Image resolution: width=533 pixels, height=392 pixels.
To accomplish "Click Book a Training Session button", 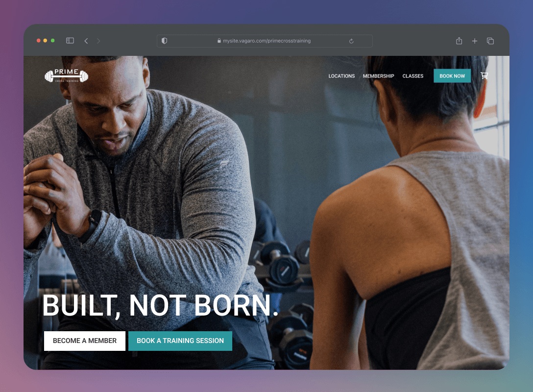I will tap(180, 341).
